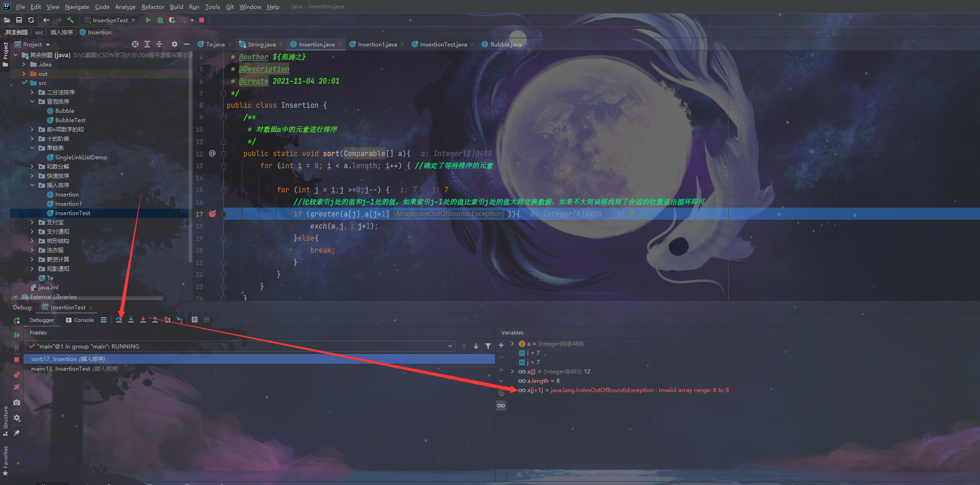Image resolution: width=980 pixels, height=485 pixels.
Task: Click the Step Into debug icon
Action: (131, 320)
